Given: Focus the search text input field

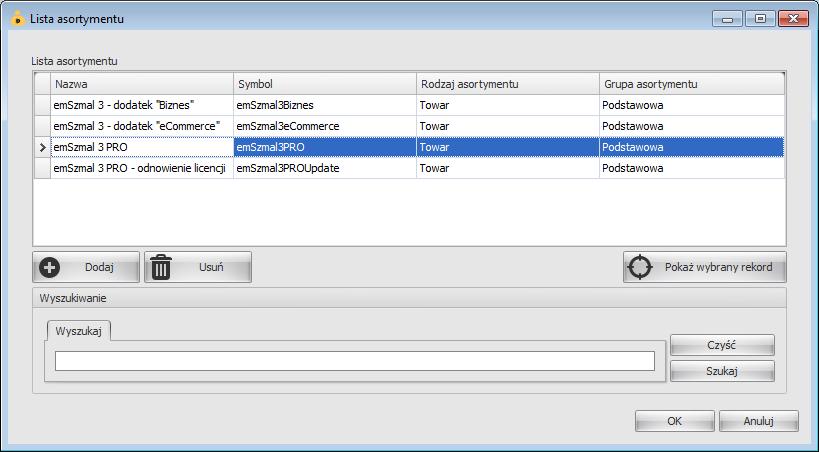Looking at the screenshot, I should [355, 361].
